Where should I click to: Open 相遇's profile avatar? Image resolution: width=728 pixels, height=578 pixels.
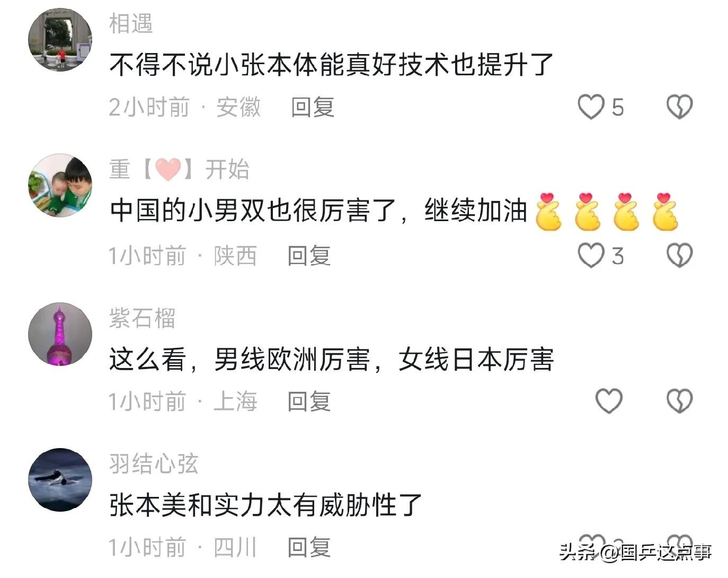tap(60, 39)
